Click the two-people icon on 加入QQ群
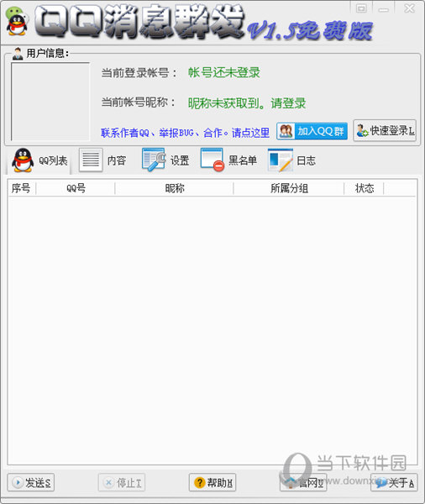The width and height of the screenshot is (425, 504). pyautogui.click(x=286, y=131)
